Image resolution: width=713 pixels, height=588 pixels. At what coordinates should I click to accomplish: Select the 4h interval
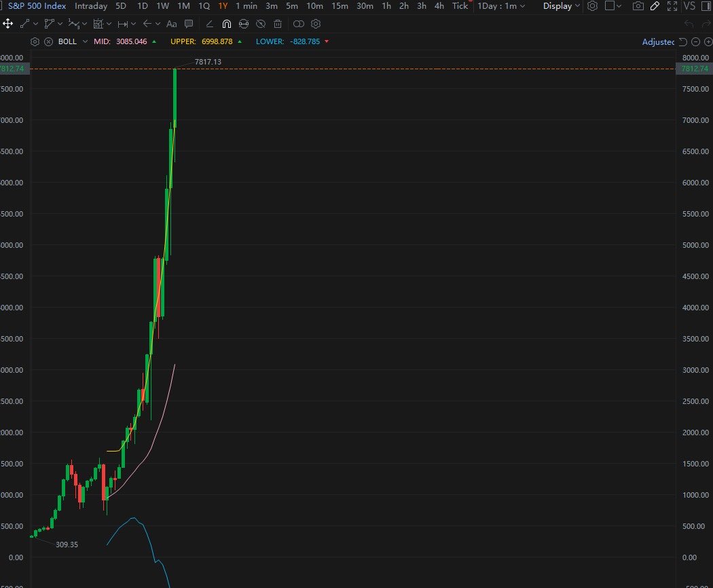coord(439,6)
